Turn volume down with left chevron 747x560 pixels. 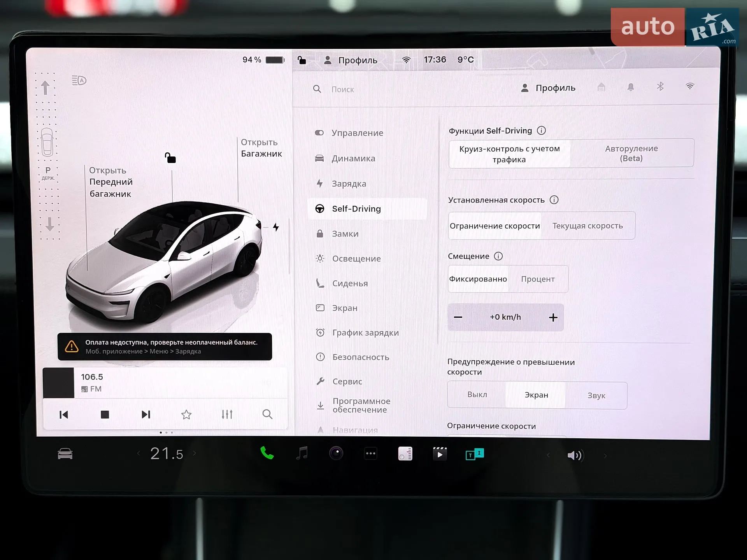point(548,455)
